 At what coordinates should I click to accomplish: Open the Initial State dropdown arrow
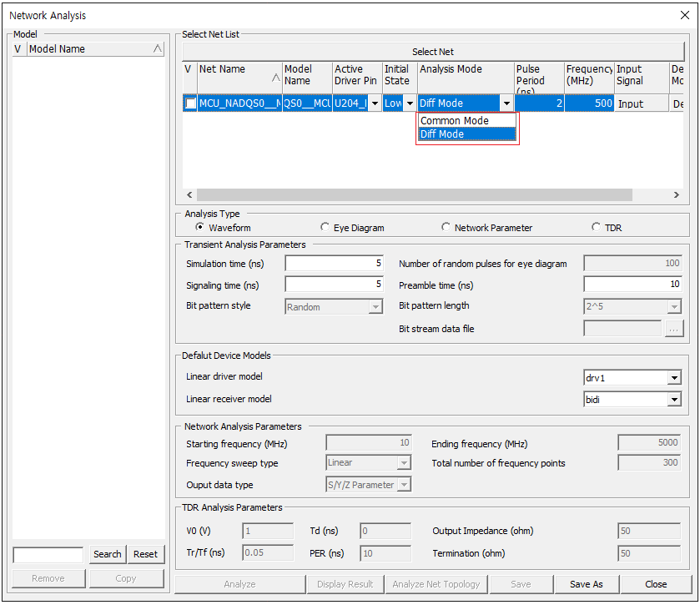click(x=410, y=103)
